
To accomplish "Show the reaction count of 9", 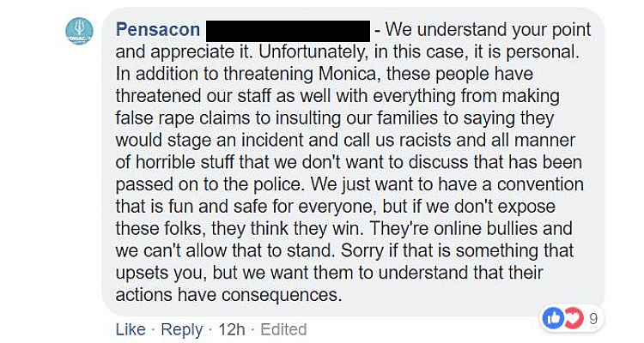I will click(x=592, y=319).
